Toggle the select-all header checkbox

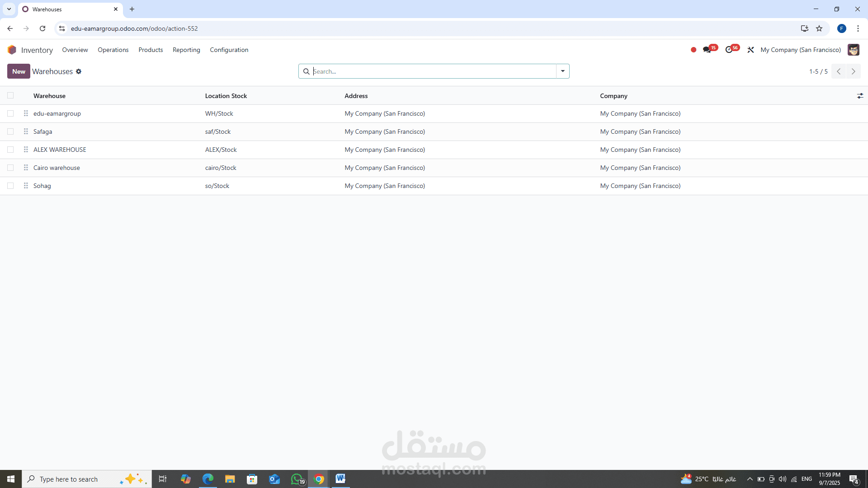pyautogui.click(x=10, y=95)
